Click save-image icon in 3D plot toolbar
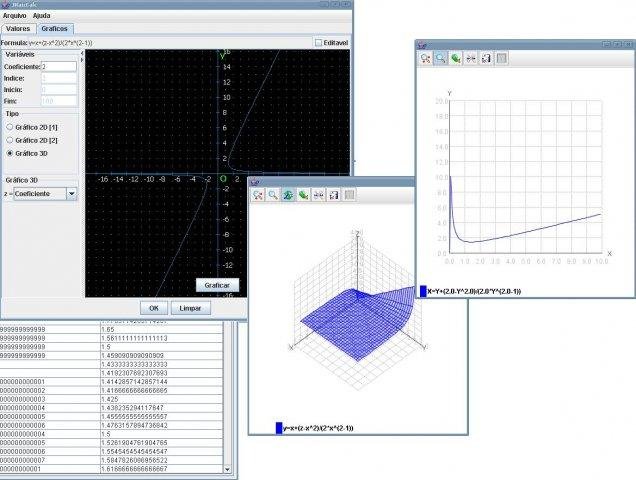Viewport: 636px width, 480px height. pos(334,195)
